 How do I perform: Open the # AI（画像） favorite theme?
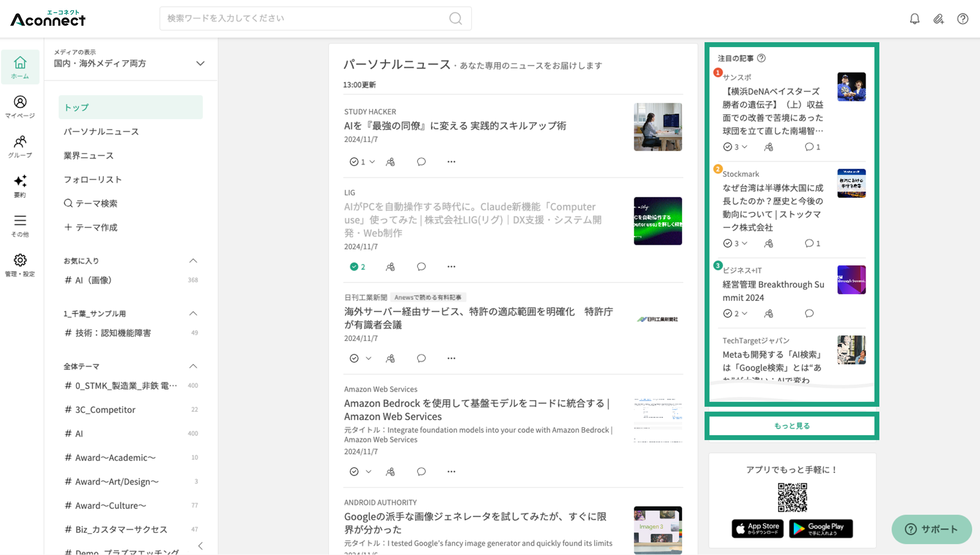[x=130, y=280]
